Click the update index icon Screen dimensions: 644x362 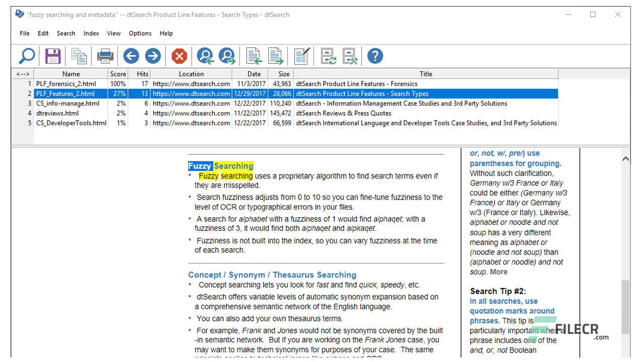[x=329, y=56]
